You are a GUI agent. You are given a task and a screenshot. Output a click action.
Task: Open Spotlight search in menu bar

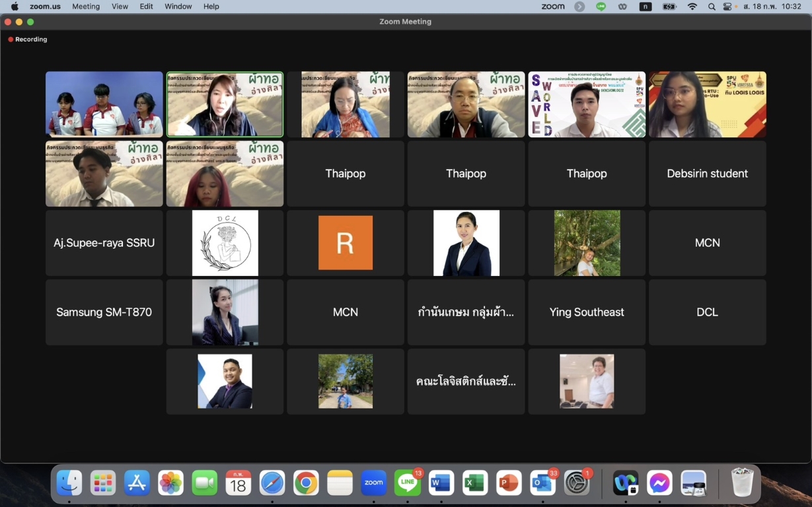711,7
